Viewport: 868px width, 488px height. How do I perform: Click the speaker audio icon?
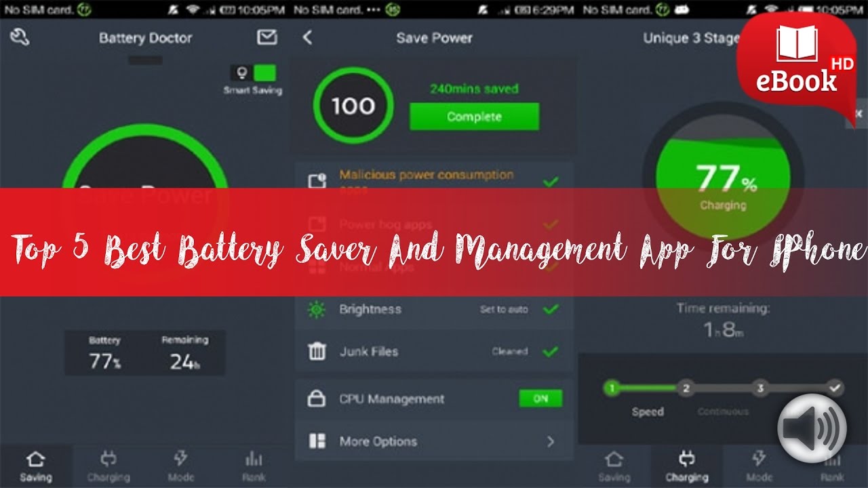click(x=812, y=428)
